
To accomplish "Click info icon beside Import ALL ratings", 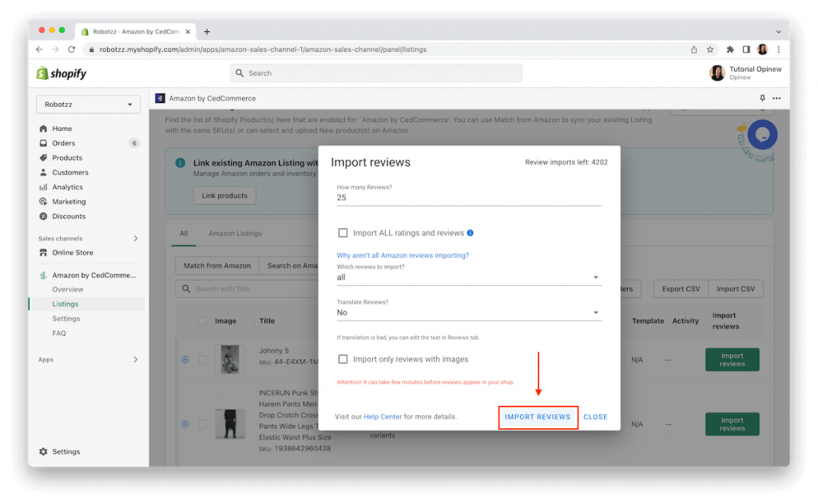I will (470, 232).
